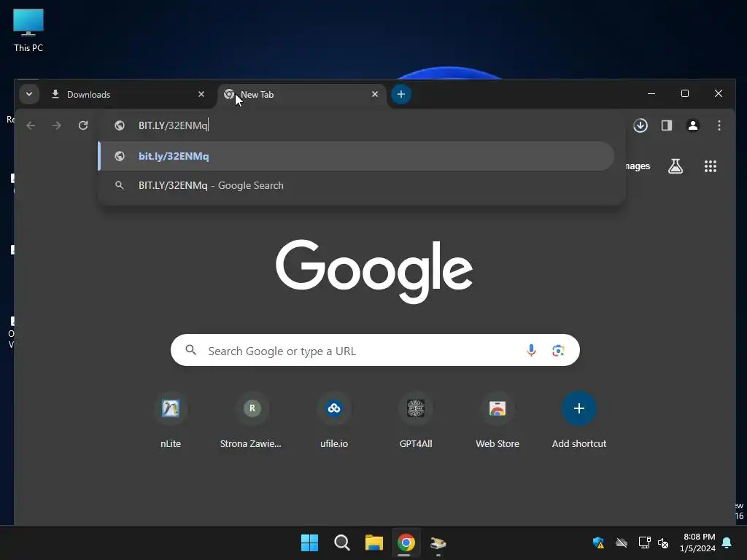The height and width of the screenshot is (560, 747).
Task: Open the Chrome profile icon
Action: click(x=693, y=125)
